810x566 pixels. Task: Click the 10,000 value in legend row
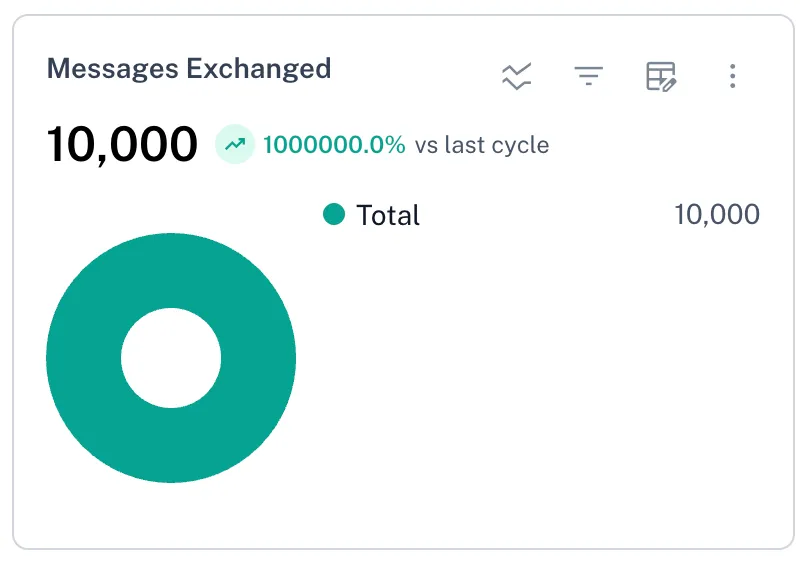point(716,214)
